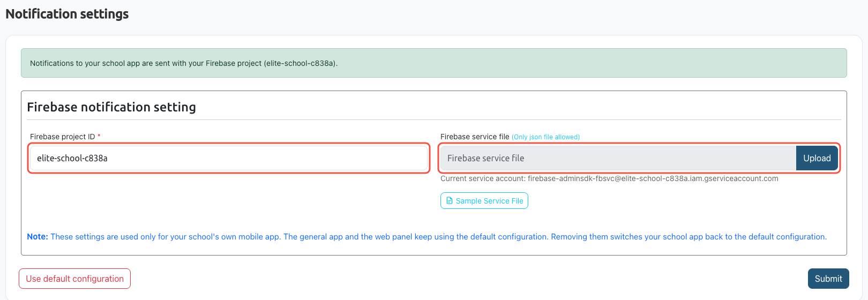Screen dimensions: 868x300
Task: Click Use default configuration button
Action: [75, 279]
